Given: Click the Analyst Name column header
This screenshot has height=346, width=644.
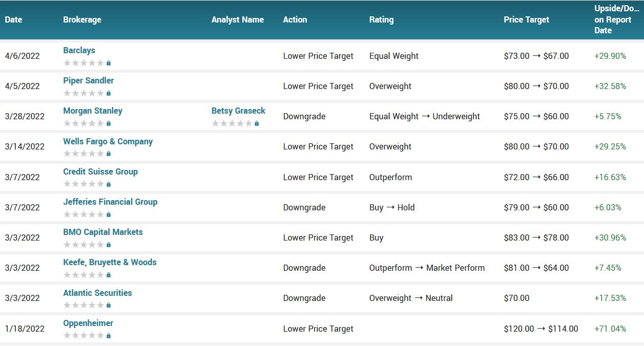Looking at the screenshot, I should [238, 19].
